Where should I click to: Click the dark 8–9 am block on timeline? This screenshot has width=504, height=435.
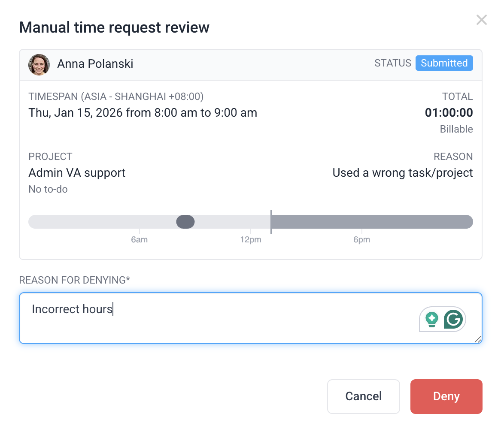click(185, 222)
